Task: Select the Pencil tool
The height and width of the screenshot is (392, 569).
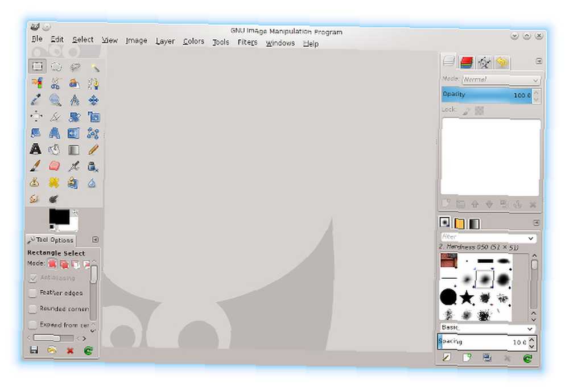Action: (x=93, y=150)
